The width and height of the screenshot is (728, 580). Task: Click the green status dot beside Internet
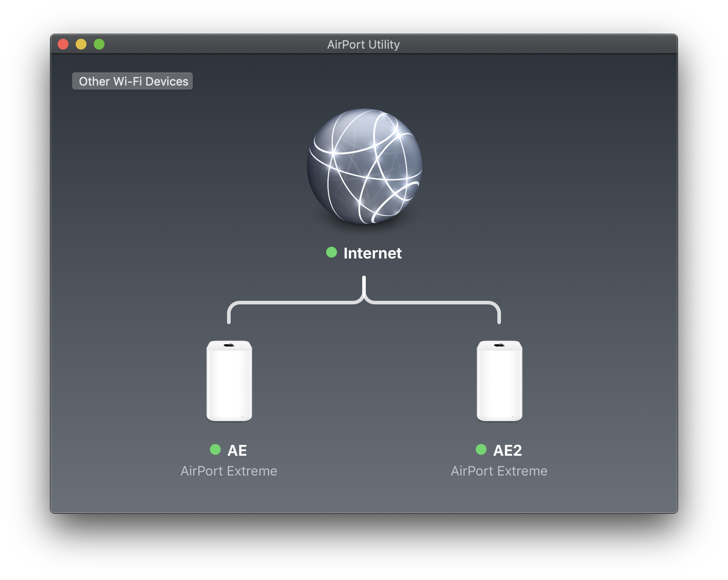coord(332,252)
